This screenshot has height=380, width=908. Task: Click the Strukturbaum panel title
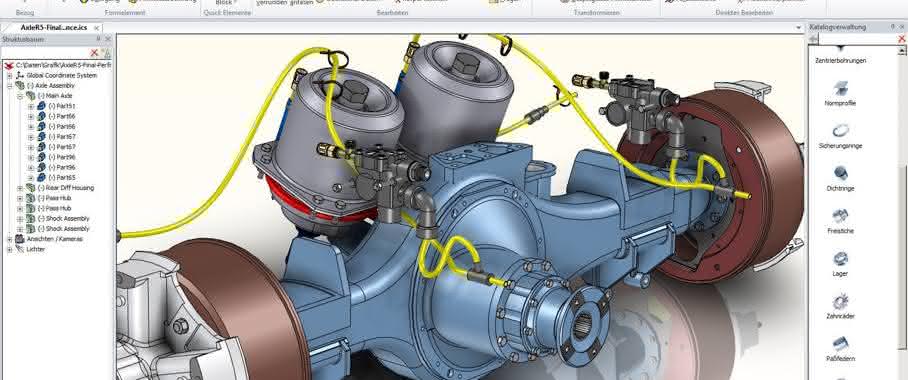click(23, 39)
